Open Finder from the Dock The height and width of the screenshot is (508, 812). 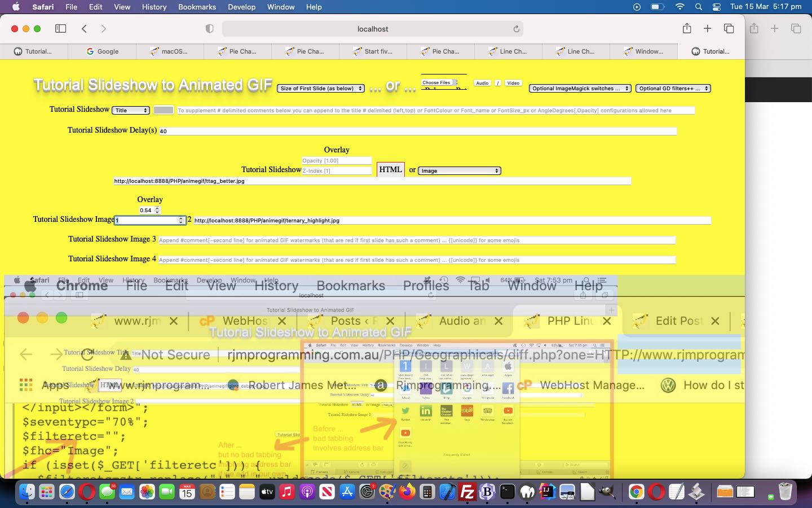pyautogui.click(x=27, y=492)
